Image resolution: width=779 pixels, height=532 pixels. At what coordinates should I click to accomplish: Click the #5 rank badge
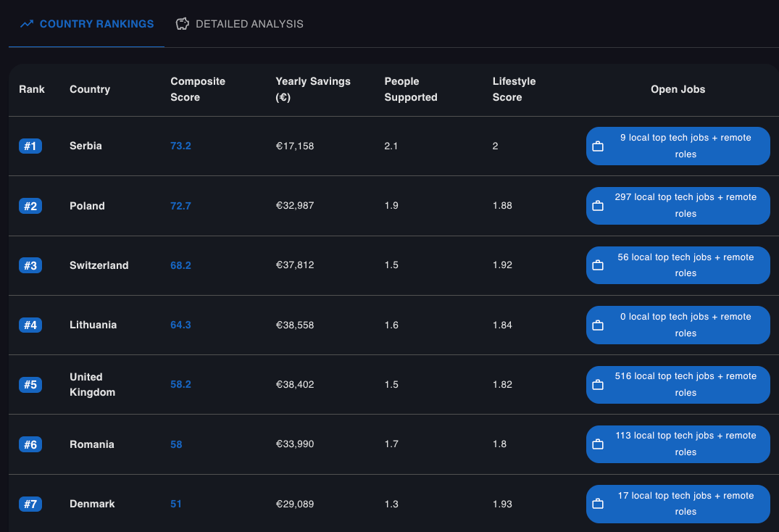pyautogui.click(x=30, y=384)
